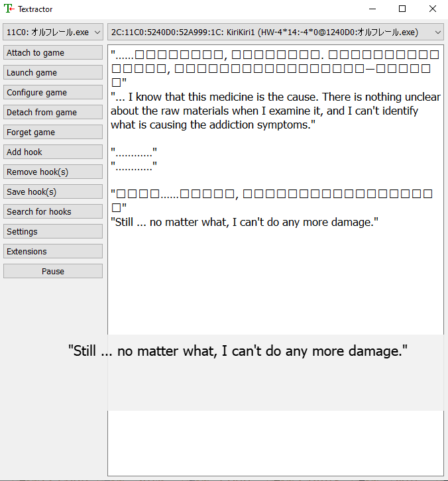Close the Textractor window
The width and height of the screenshot is (448, 481).
(x=432, y=9)
